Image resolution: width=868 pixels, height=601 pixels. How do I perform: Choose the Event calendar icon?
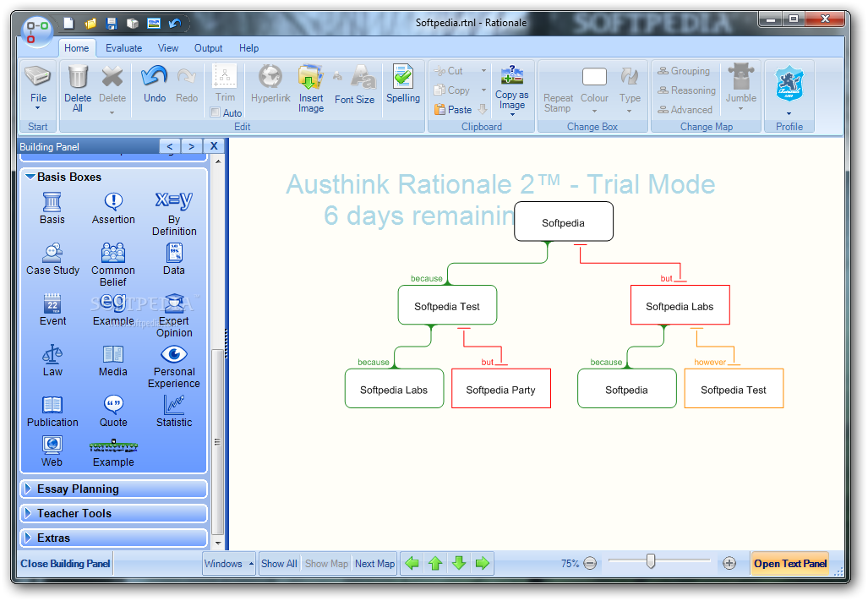(52, 303)
